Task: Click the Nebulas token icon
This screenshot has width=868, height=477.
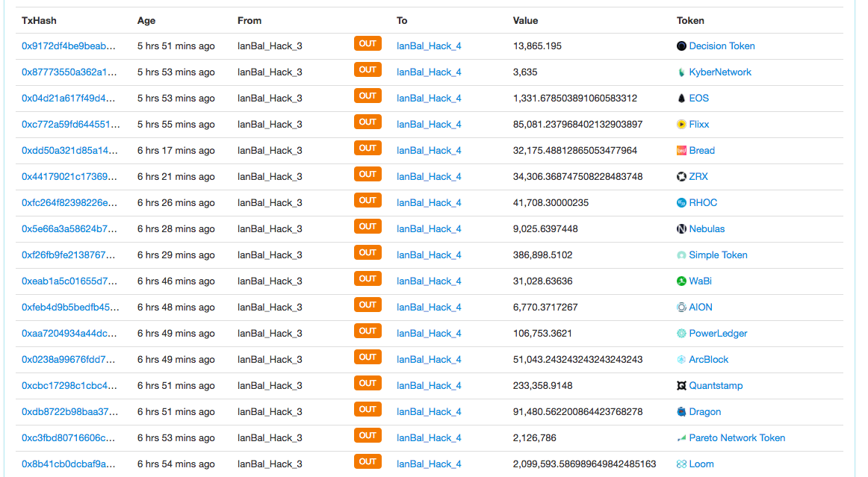Action: click(681, 229)
